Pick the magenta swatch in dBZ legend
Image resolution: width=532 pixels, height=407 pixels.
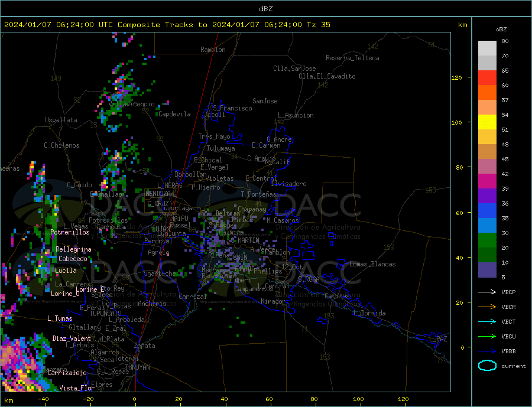tap(487, 181)
